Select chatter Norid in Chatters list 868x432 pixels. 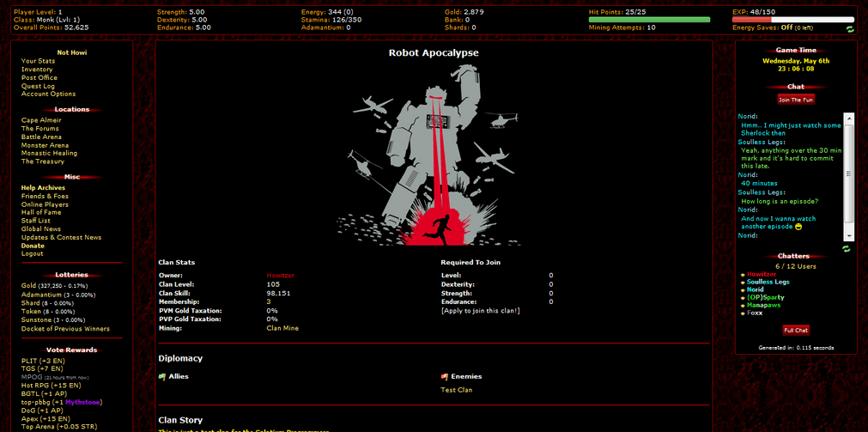756,289
